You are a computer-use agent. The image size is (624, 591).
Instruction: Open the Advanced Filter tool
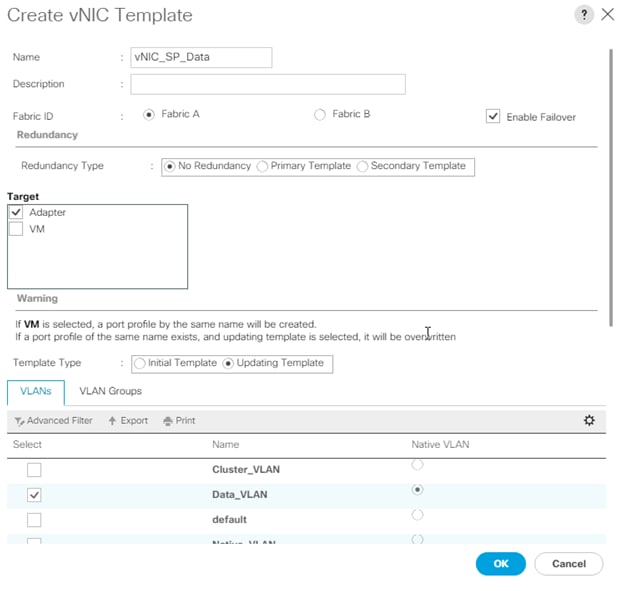tap(53, 421)
